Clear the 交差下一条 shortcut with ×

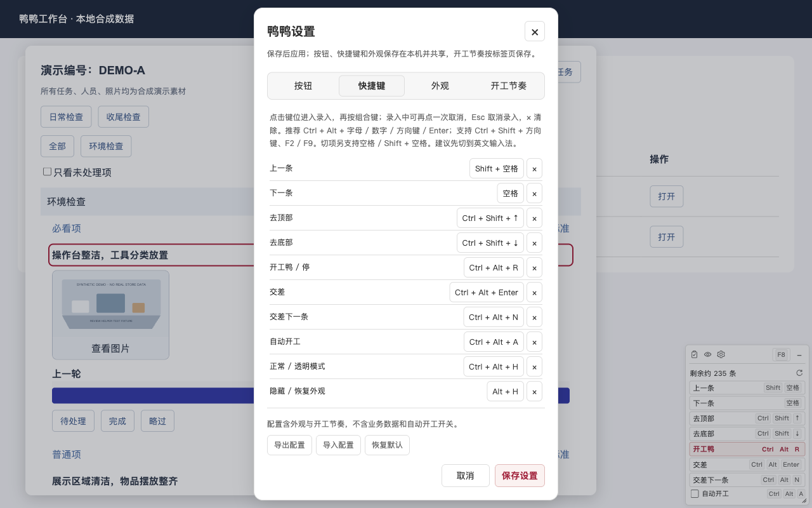[534, 317]
